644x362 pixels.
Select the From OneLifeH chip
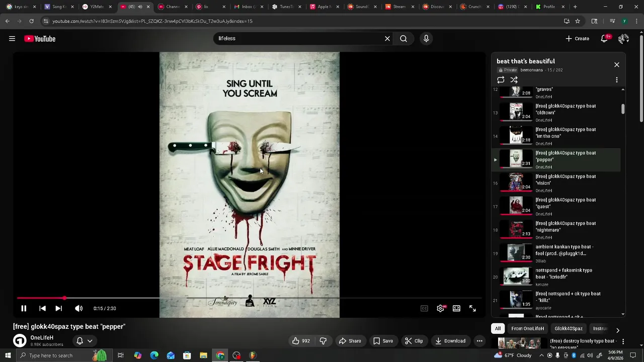(x=527, y=329)
